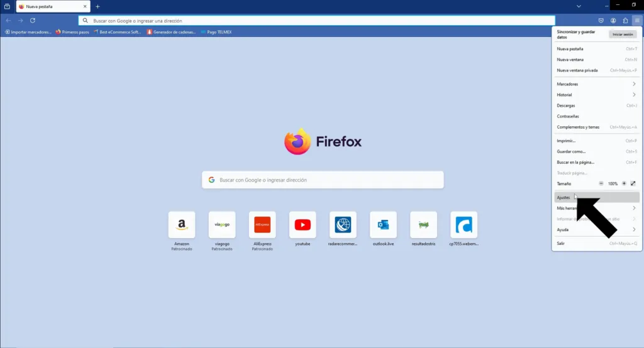The image size is (644, 348).
Task: Click the Google search box on page
Action: pyautogui.click(x=323, y=180)
